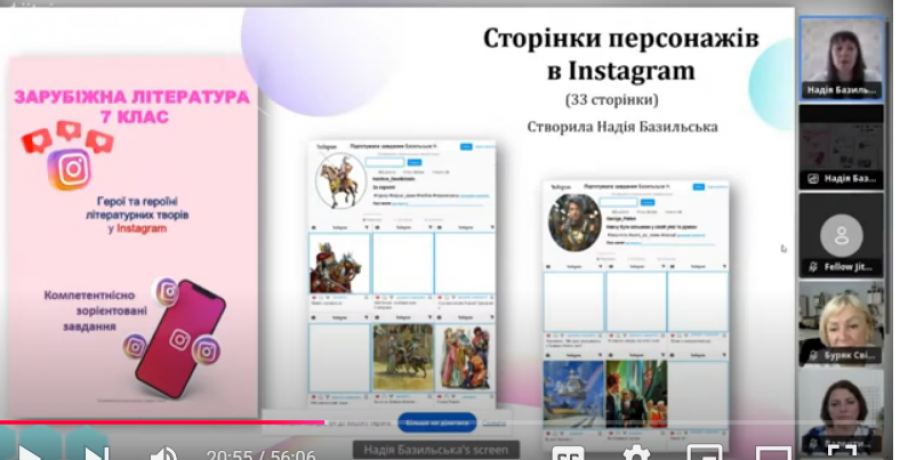Click the poster title ЗАРУБІЖНА ЛІТЕРАТУРА 7 КЛАС

tap(133, 107)
